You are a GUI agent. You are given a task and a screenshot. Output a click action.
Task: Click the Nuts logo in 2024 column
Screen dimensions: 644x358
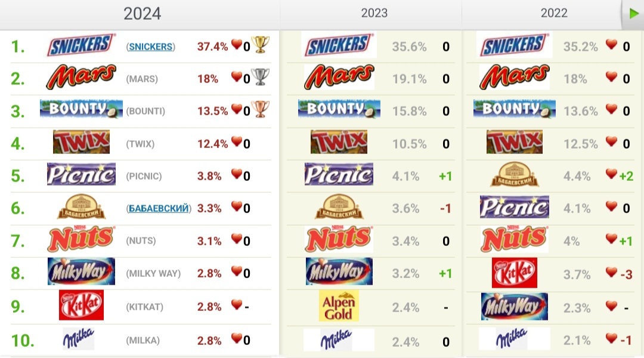81,240
